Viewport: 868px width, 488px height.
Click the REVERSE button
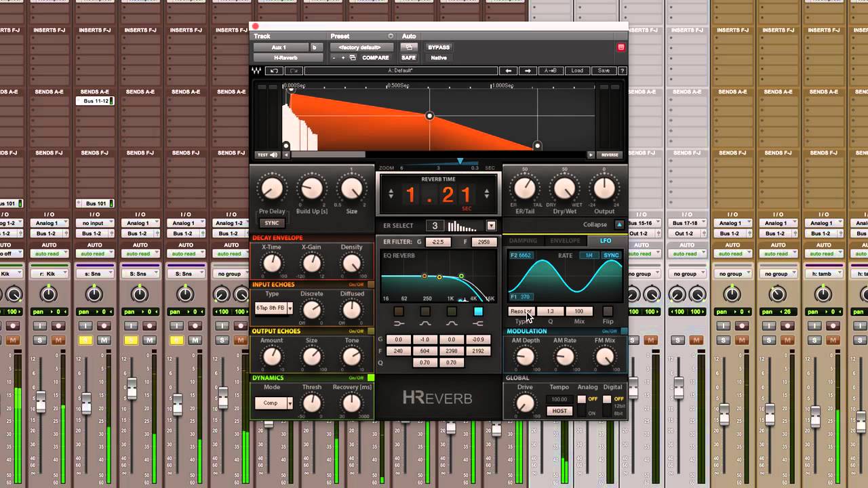610,155
